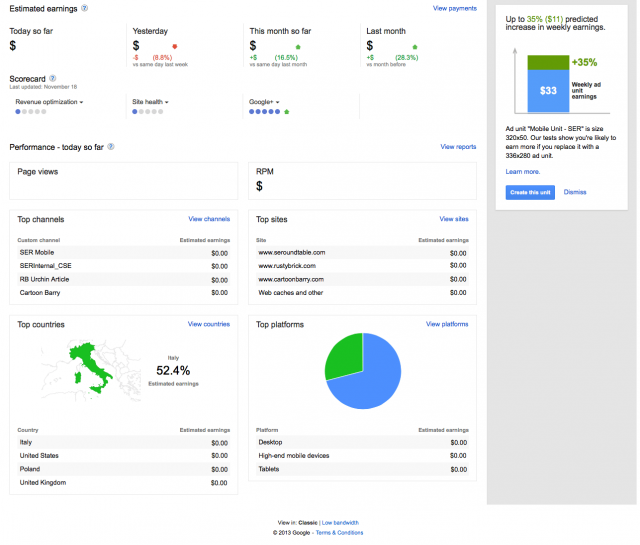This screenshot has height=545, width=640.
Task: Click the help icon next to Scorecard
Action: pos(53,78)
